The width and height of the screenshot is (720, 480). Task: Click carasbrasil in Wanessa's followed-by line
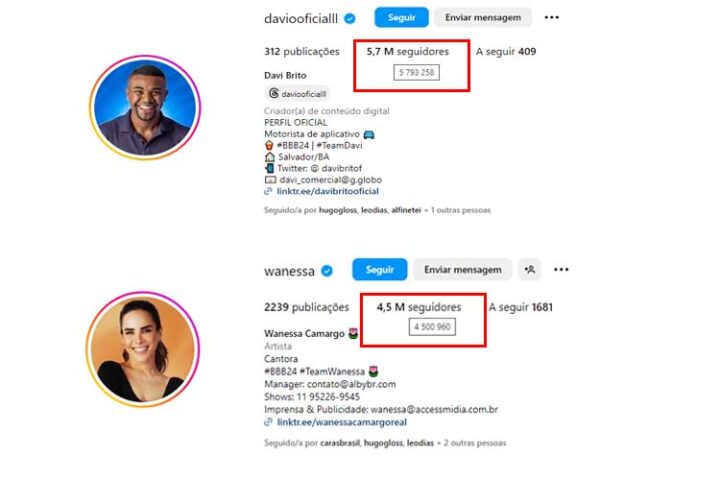click(340, 443)
